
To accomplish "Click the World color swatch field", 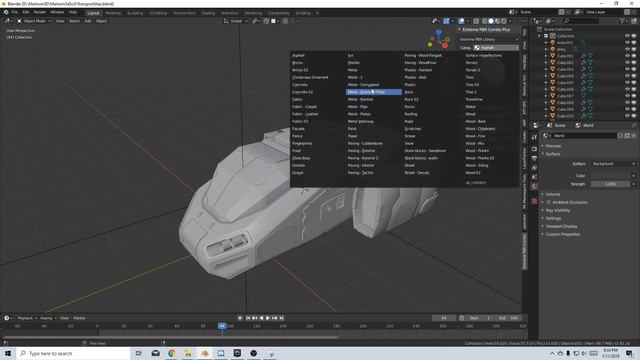I will coord(611,176).
